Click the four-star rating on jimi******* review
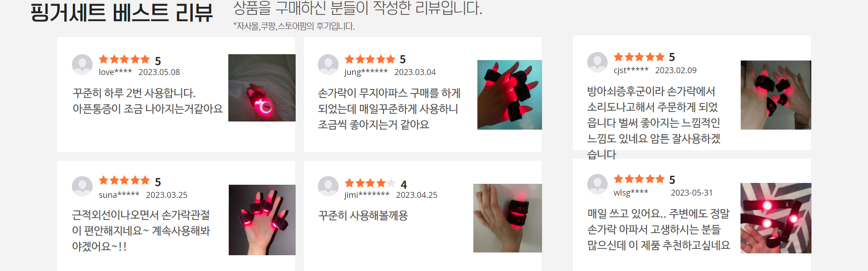This screenshot has width=868, height=271. 370,183
